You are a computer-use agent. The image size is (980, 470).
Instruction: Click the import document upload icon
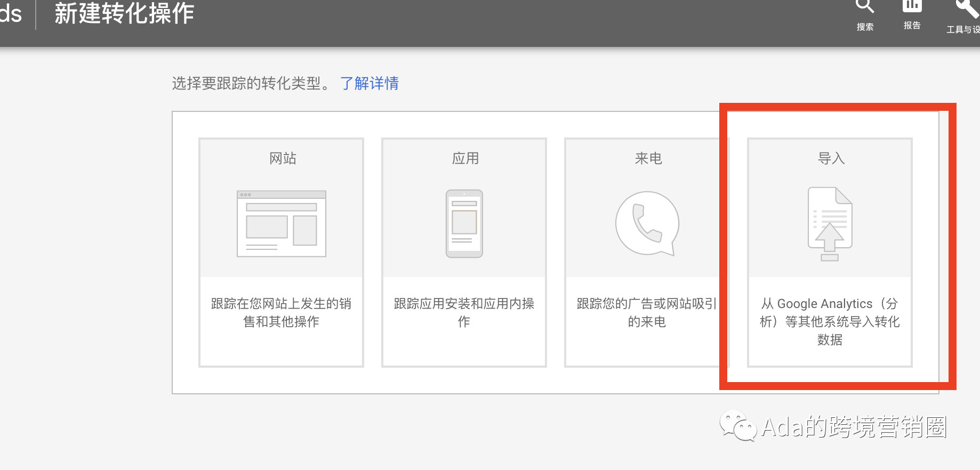click(x=830, y=224)
